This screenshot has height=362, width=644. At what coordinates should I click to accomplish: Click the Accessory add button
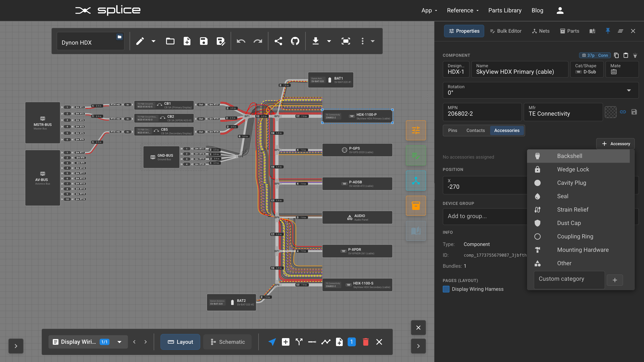pyautogui.click(x=615, y=144)
